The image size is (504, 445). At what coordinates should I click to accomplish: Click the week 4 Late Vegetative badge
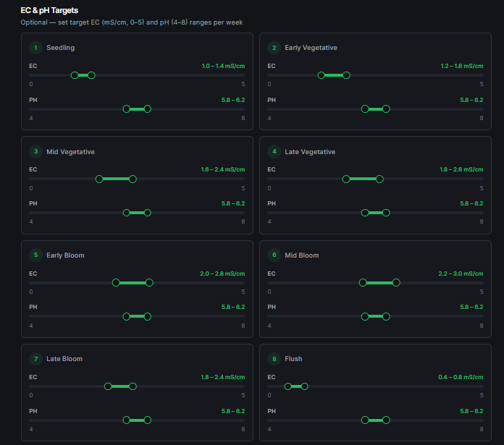pos(274,151)
